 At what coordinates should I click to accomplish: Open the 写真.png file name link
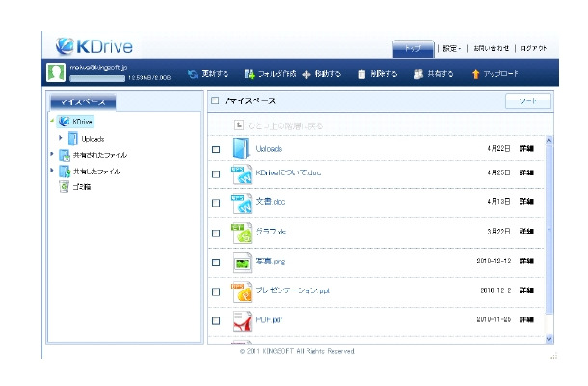pyautogui.click(x=270, y=261)
